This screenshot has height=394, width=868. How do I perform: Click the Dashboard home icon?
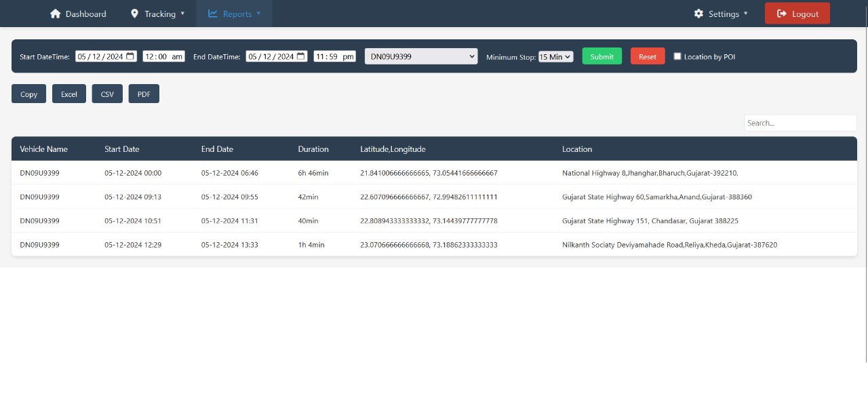[56, 13]
